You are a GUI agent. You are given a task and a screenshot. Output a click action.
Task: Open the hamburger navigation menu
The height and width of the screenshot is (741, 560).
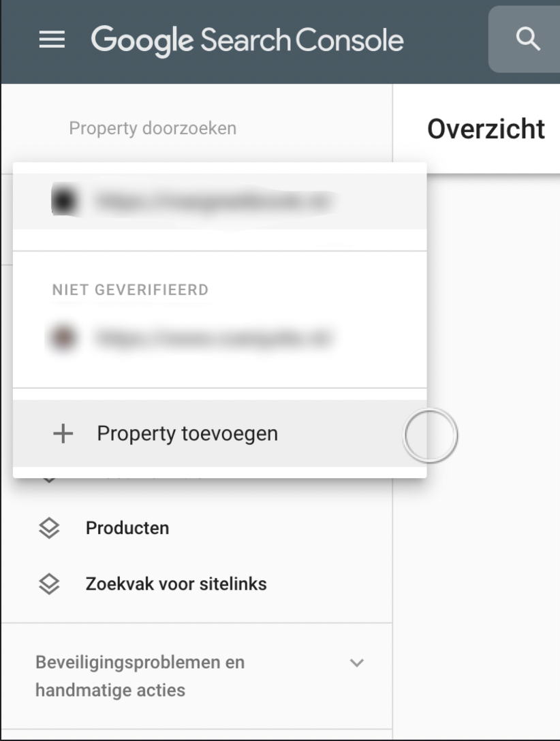tap(52, 40)
